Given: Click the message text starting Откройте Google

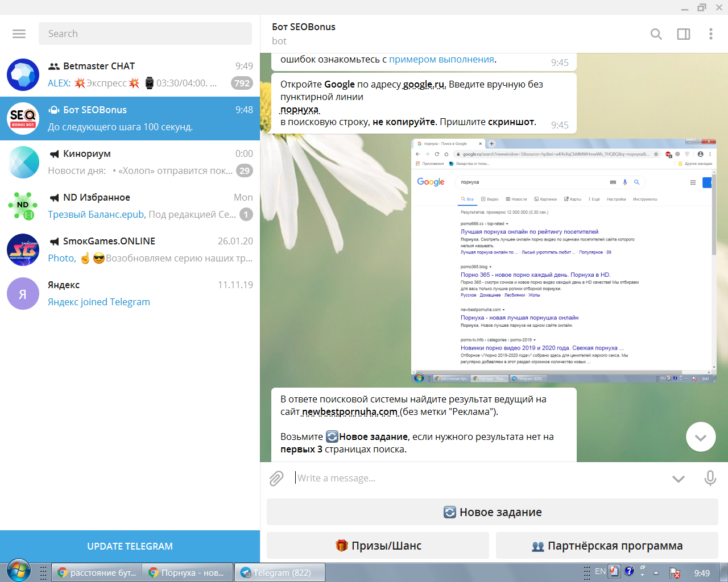Looking at the screenshot, I should click(x=412, y=103).
